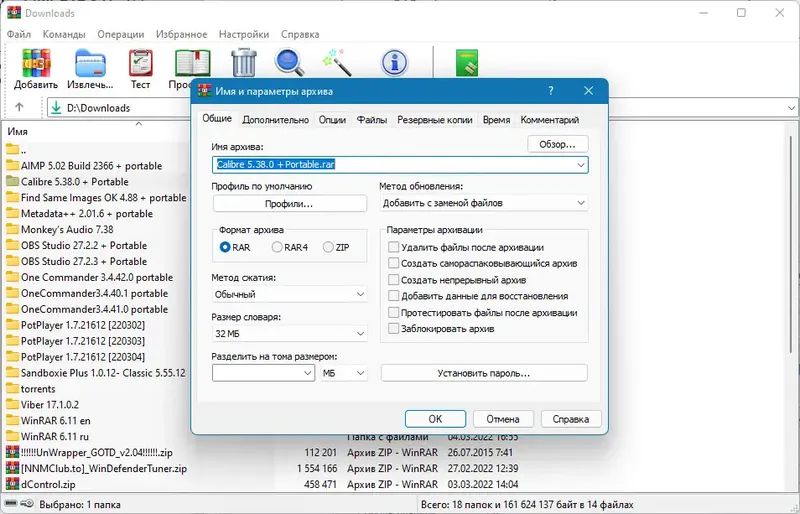The width and height of the screenshot is (800, 514).
Task: Click the Добавить toolbar icon
Action: 36,63
